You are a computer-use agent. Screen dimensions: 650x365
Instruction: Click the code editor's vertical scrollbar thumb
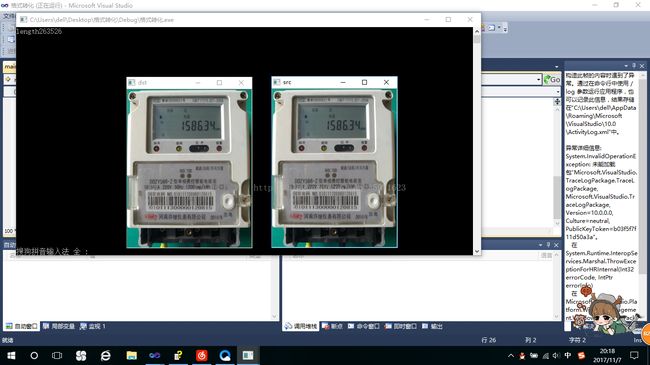(557, 197)
